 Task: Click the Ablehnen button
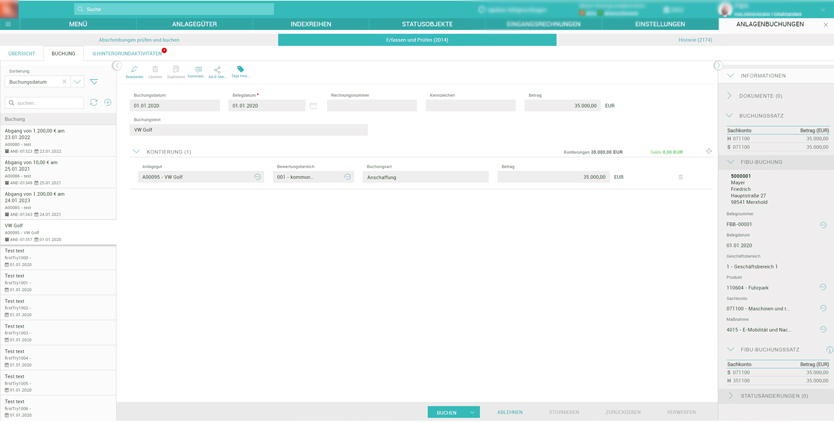[x=510, y=412]
